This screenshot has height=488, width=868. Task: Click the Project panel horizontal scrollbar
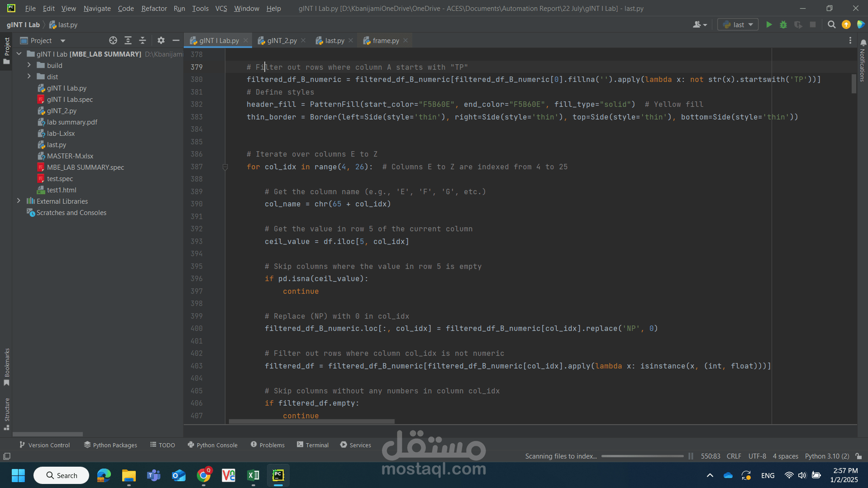48,434
